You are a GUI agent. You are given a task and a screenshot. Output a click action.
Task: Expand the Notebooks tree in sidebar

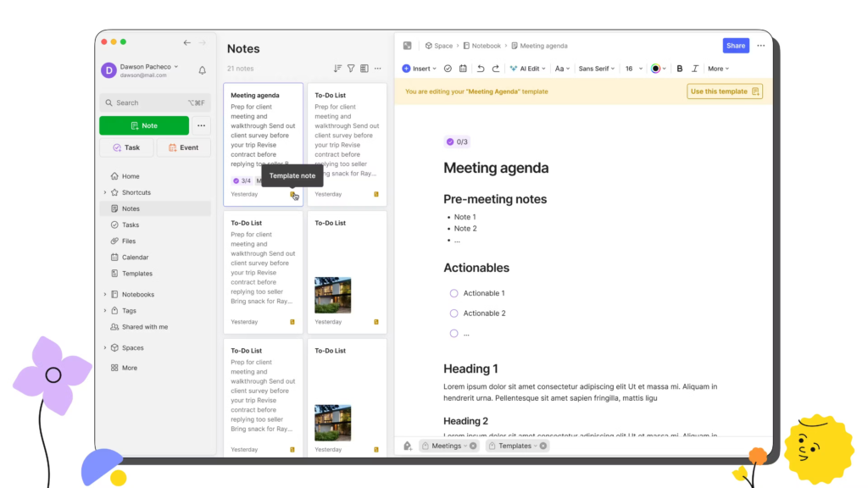105,295
